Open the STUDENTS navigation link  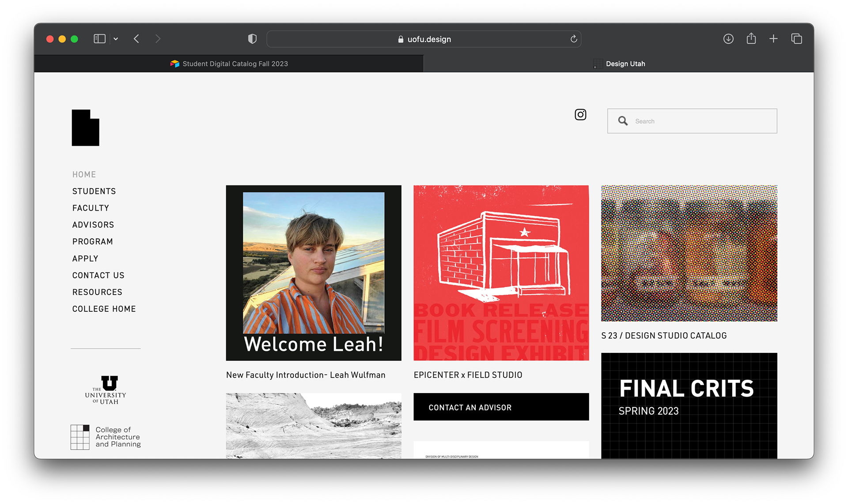pos(94,191)
